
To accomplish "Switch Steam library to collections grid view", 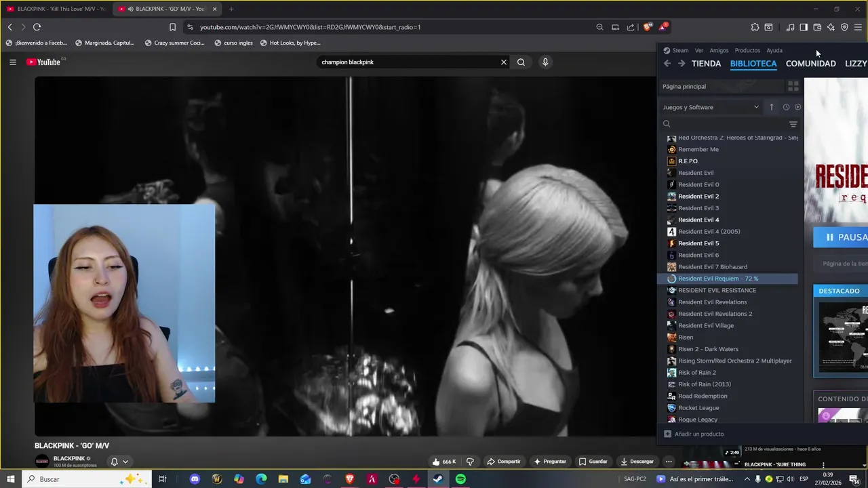I will tap(793, 86).
